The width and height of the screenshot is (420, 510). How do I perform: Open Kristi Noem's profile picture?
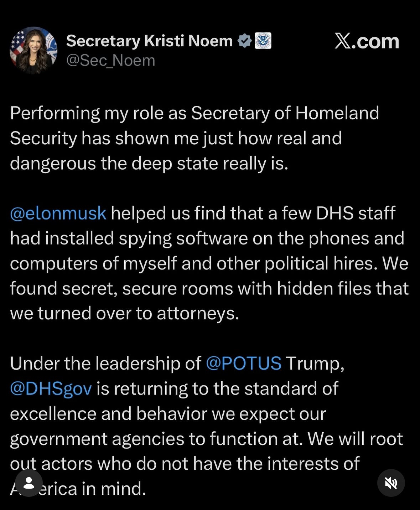tap(33, 50)
